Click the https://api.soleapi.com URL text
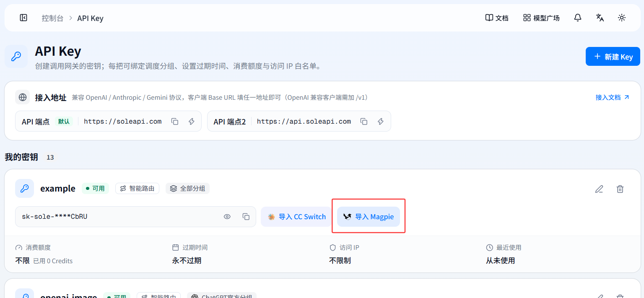Screen dimensions: 644x298 (304, 122)
